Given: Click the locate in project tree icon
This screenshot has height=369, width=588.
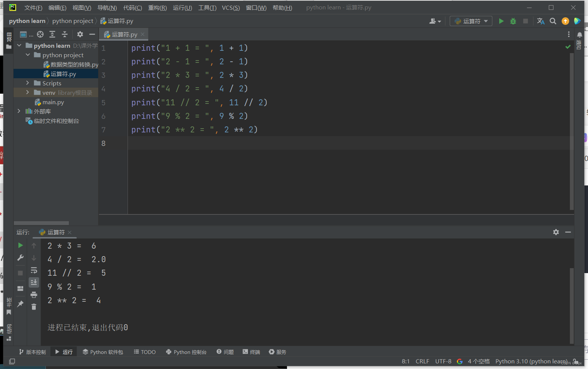Looking at the screenshot, I should (40, 34).
